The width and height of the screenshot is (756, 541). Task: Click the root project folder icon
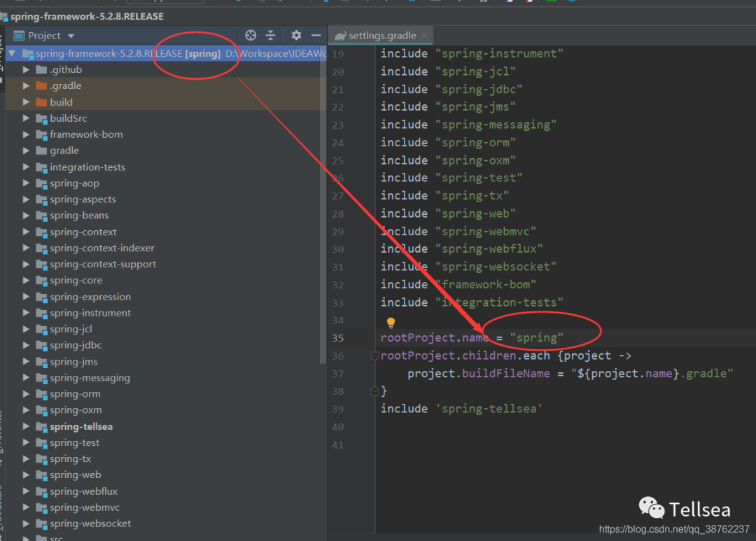[x=27, y=53]
